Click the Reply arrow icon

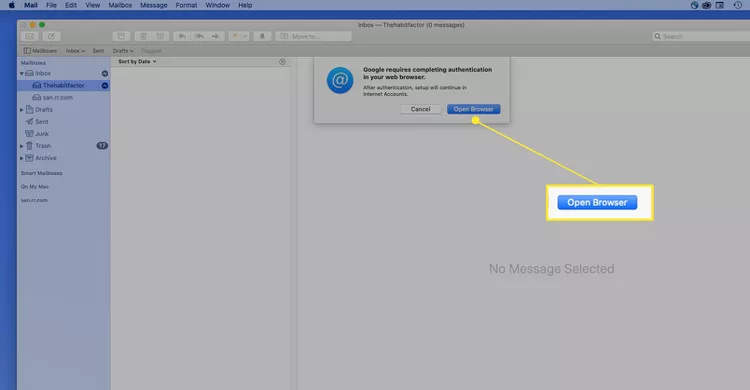[x=182, y=36]
